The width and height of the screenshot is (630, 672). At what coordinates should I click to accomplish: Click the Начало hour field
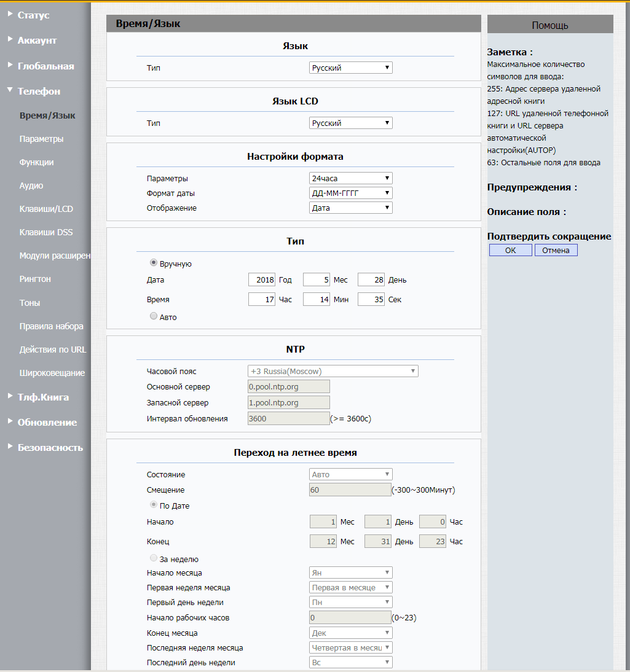click(x=433, y=522)
